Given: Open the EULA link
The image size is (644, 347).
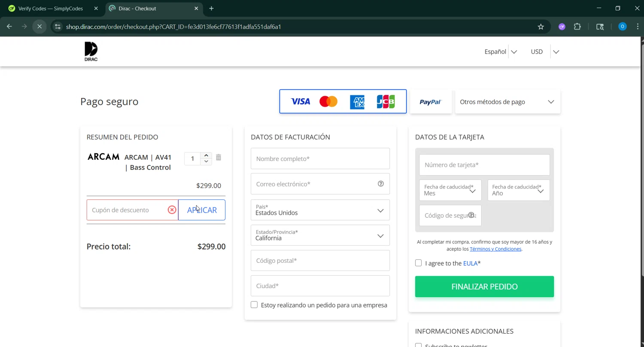Looking at the screenshot, I should [470, 263].
